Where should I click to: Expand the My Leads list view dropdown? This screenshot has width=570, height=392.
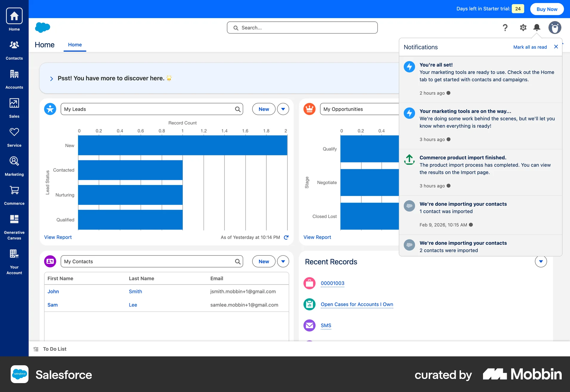[283, 109]
